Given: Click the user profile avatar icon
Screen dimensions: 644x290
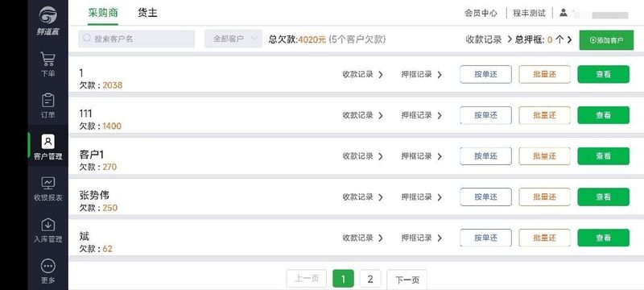Looking at the screenshot, I should pos(563,13).
